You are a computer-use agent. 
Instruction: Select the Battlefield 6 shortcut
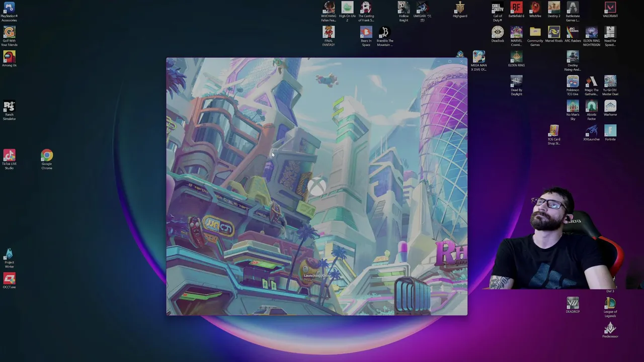point(516,10)
